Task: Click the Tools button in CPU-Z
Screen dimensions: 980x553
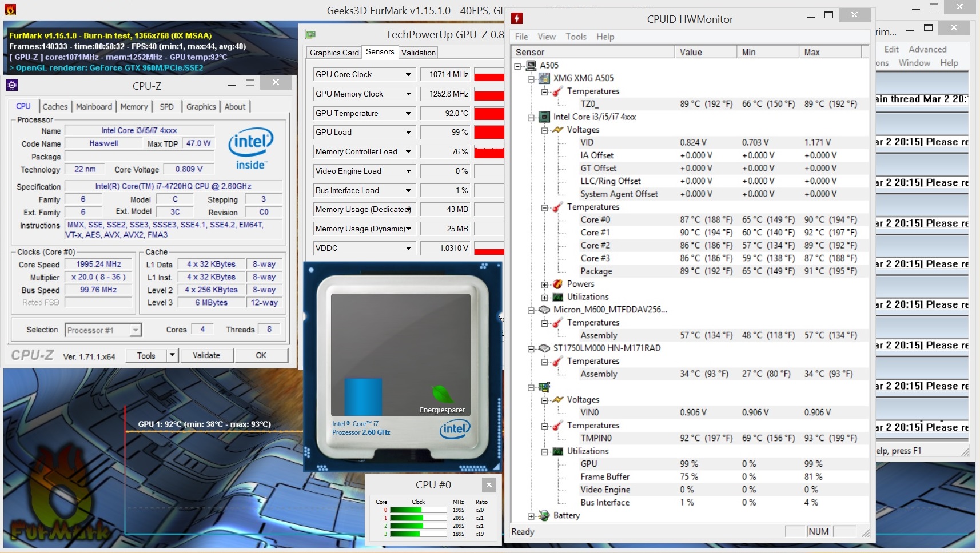Action: pos(146,355)
